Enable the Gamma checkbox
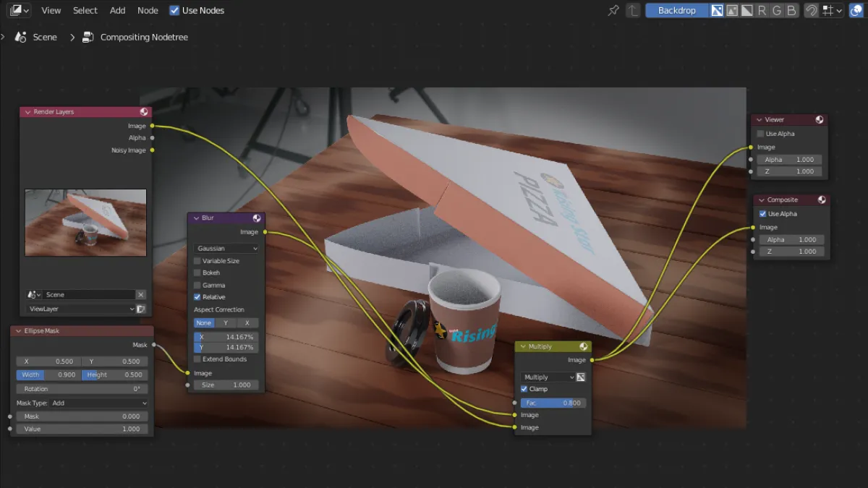The height and width of the screenshot is (488, 868). 197,286
